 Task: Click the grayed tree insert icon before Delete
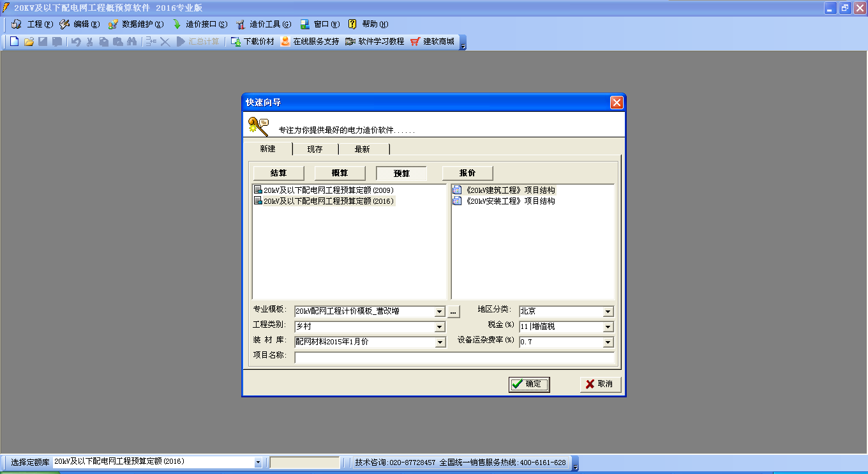point(151,42)
